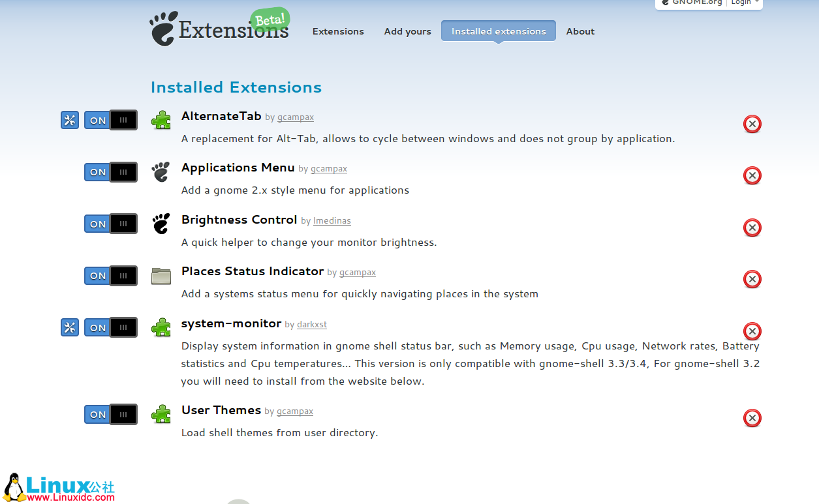Click text 'A quick helper to change your monitor brightness.'
819x504 pixels.
[x=309, y=243]
